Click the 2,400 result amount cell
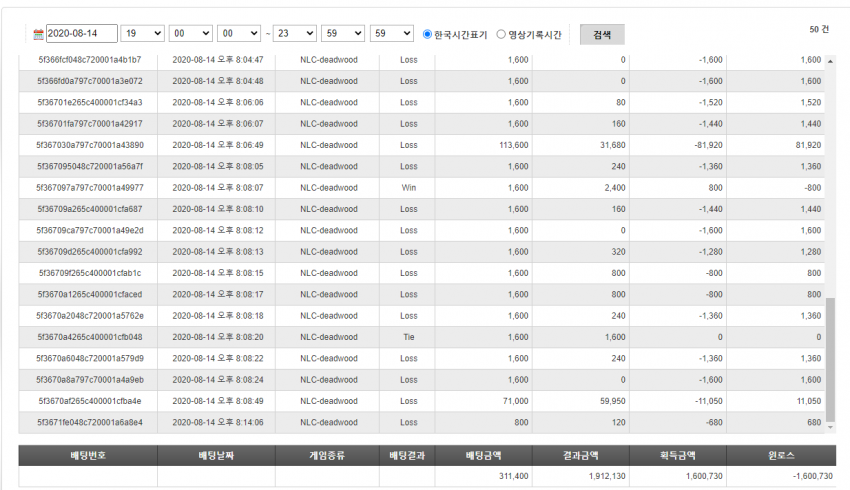Screen dimensions: 850x490 [x=615, y=188]
